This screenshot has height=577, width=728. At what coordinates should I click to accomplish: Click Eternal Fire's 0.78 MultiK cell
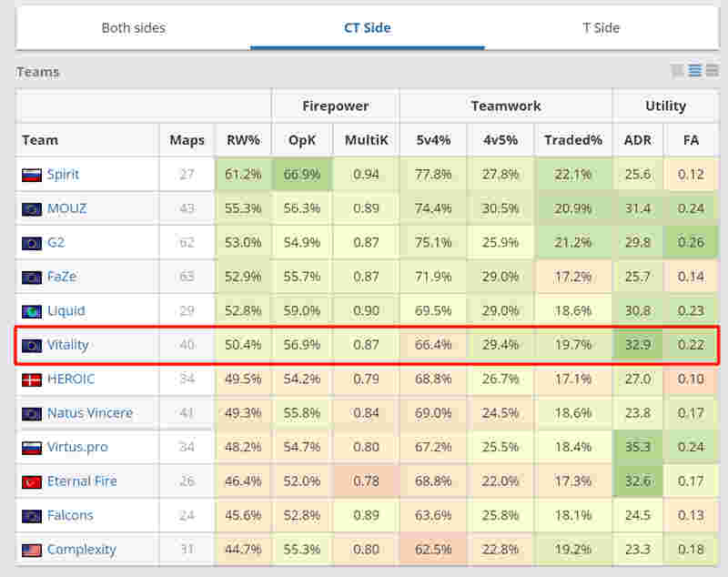(x=366, y=481)
